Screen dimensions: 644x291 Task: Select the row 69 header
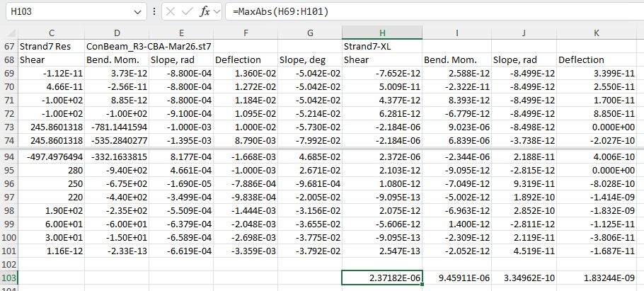coord(8,74)
